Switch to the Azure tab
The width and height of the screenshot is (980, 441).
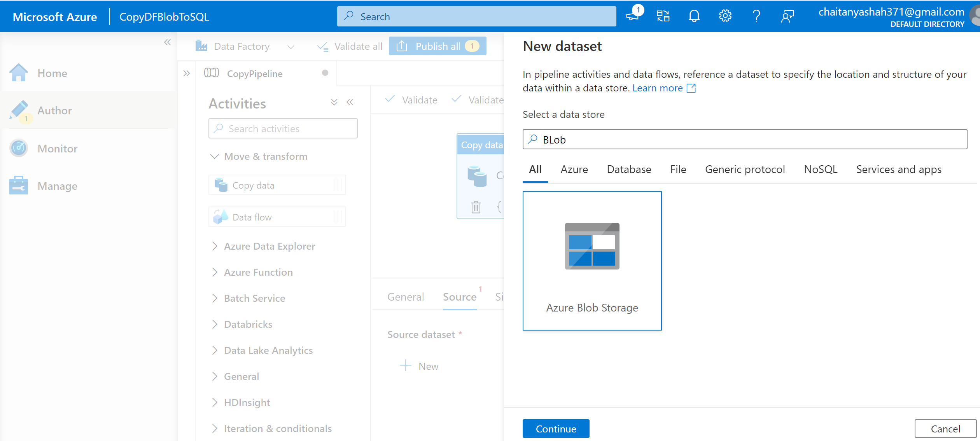(x=574, y=170)
